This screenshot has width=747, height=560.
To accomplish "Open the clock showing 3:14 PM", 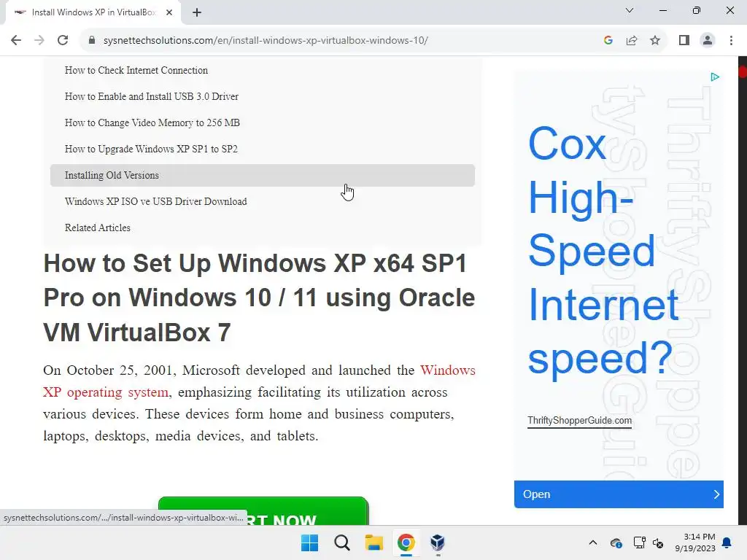I will (x=700, y=537).
